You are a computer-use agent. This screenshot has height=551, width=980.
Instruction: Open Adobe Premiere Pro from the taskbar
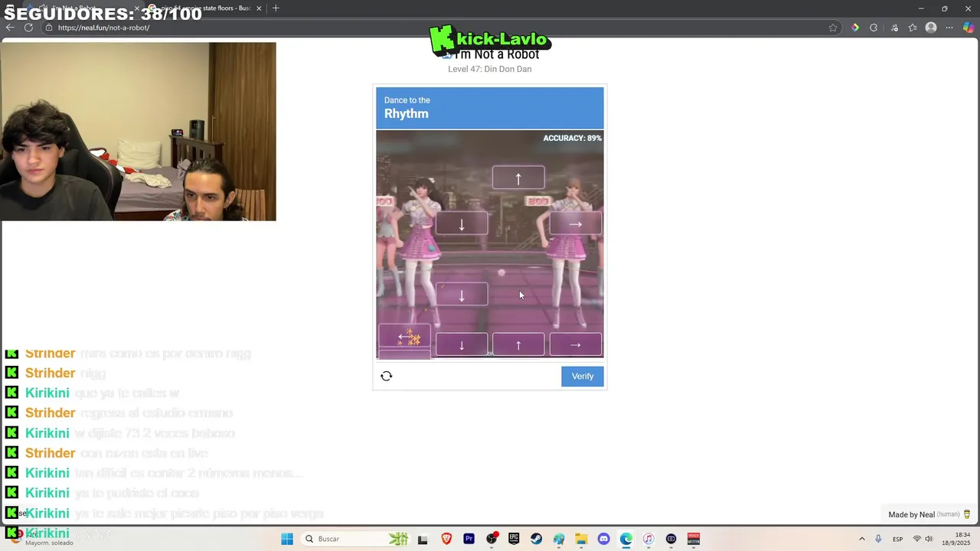(469, 539)
